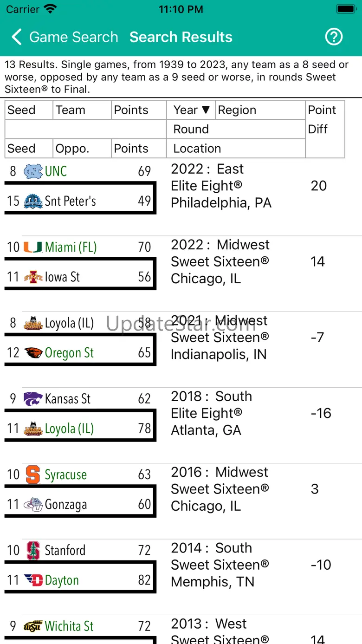Tap the Saint Peter's team logo

coord(33,201)
